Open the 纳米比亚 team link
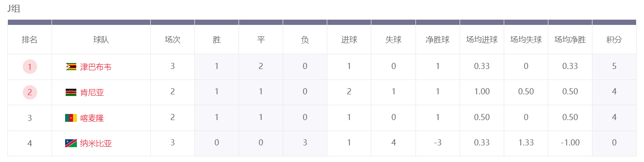 96,143
